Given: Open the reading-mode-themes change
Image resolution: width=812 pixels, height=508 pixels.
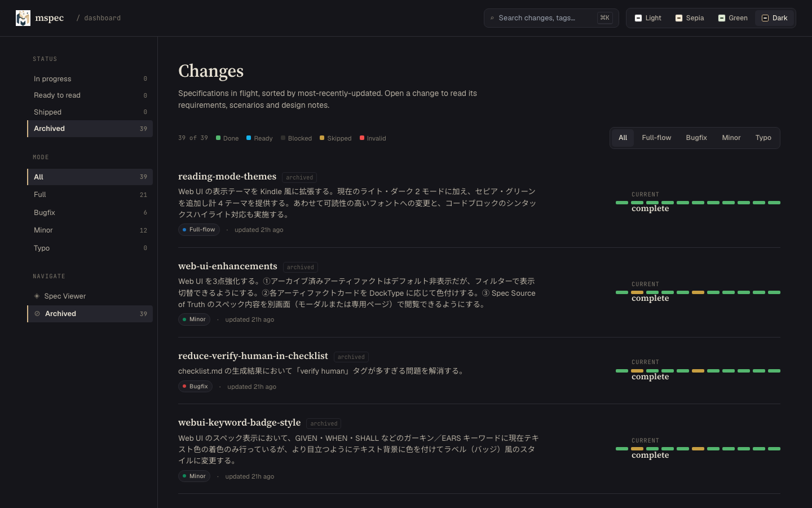Looking at the screenshot, I should pyautogui.click(x=227, y=177).
